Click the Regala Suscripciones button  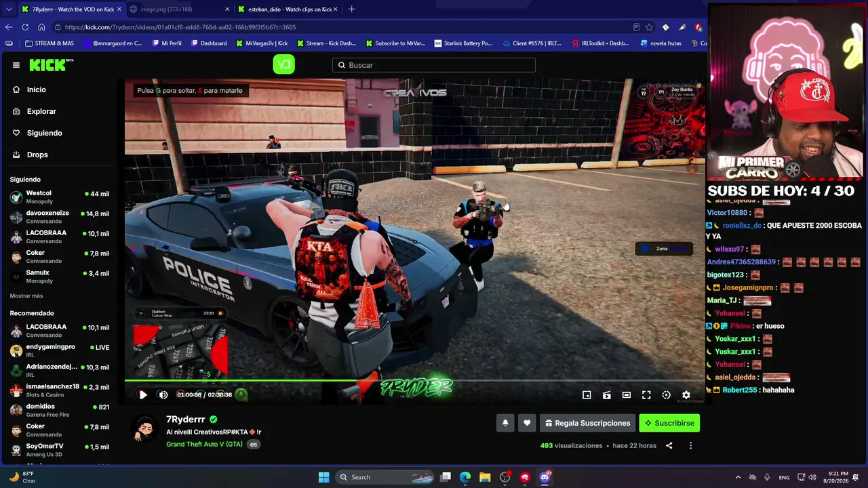click(587, 423)
